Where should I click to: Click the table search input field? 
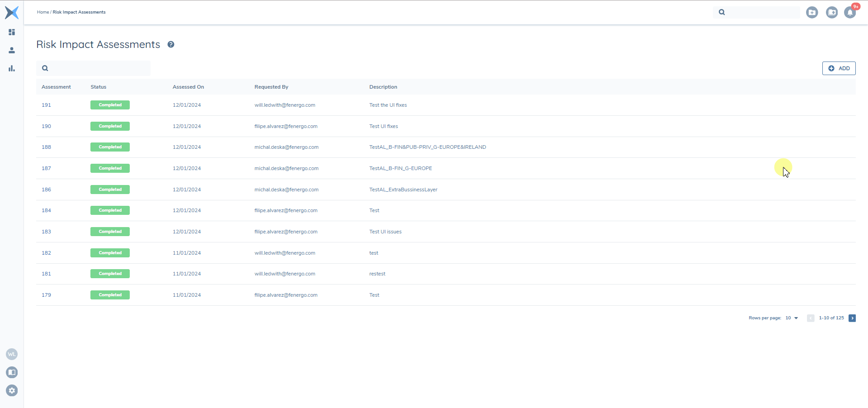(x=93, y=68)
